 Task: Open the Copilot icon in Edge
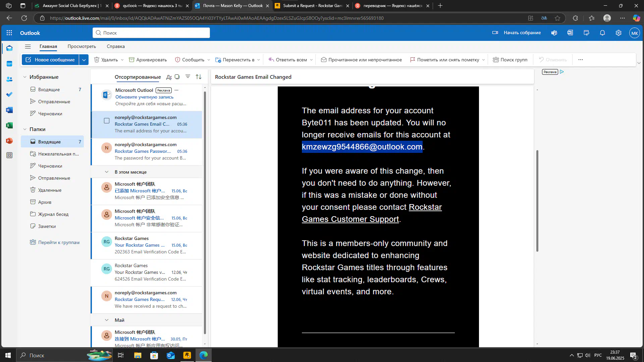pyautogui.click(x=636, y=18)
